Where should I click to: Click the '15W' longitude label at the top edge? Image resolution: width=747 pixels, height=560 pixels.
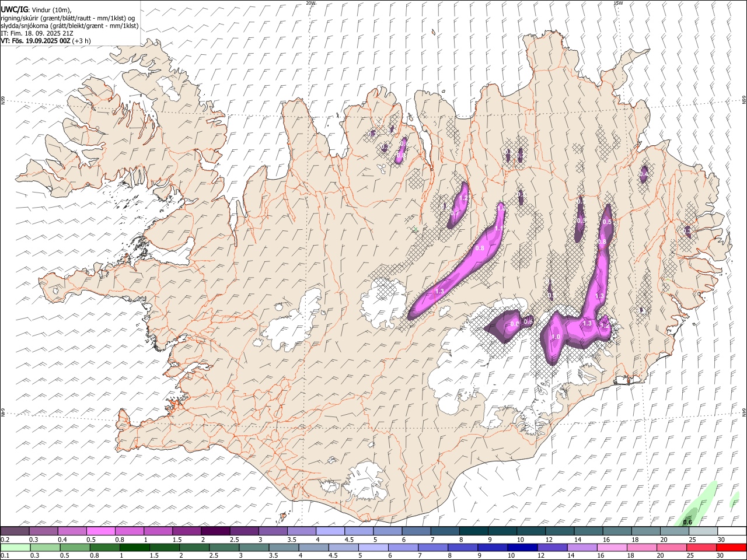tap(618, 3)
